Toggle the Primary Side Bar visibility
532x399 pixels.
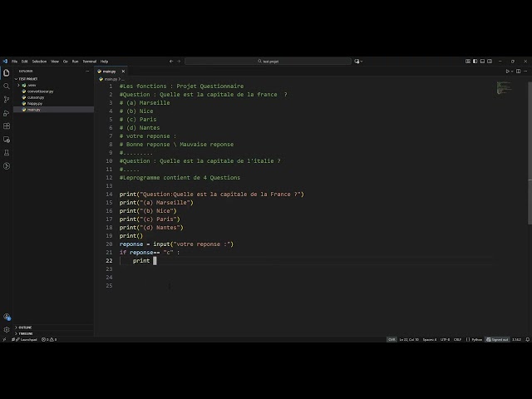click(475, 62)
